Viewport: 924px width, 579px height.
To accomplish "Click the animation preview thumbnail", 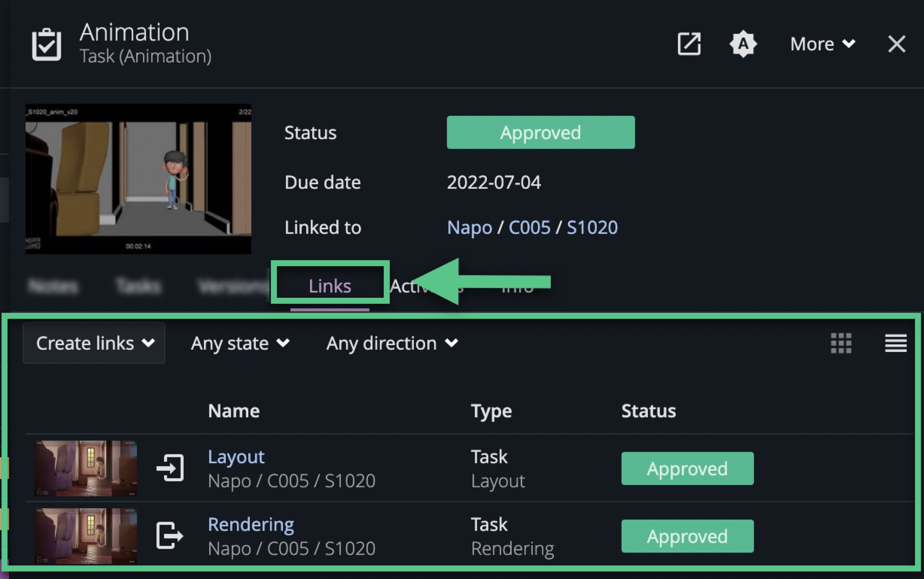I will click(138, 179).
